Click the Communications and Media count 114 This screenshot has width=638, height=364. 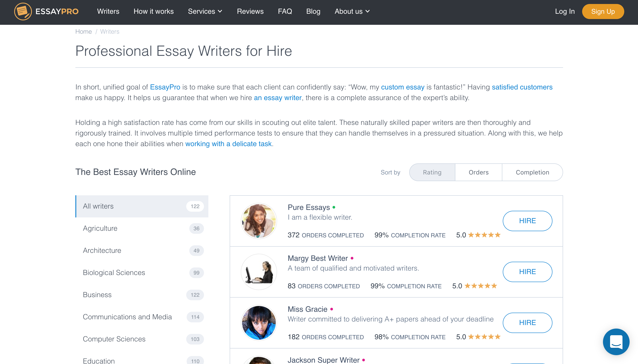(x=195, y=317)
